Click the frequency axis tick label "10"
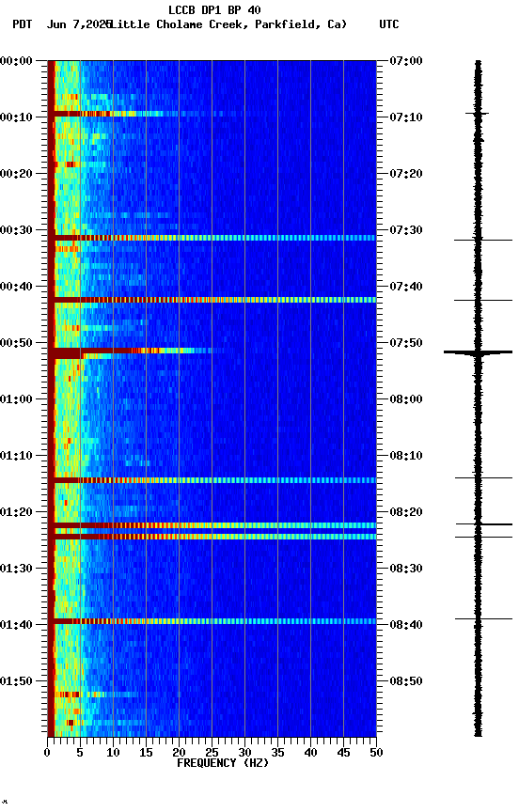Image resolution: width=519 pixels, height=812 pixels. coord(113,753)
